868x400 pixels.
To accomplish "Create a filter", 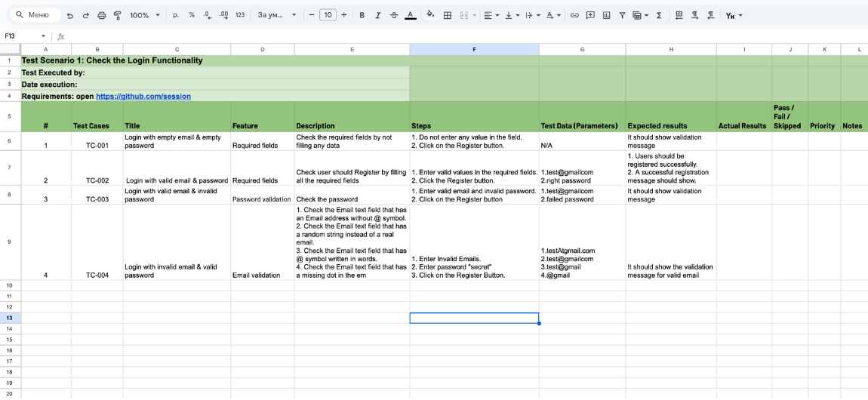I will [x=622, y=16].
